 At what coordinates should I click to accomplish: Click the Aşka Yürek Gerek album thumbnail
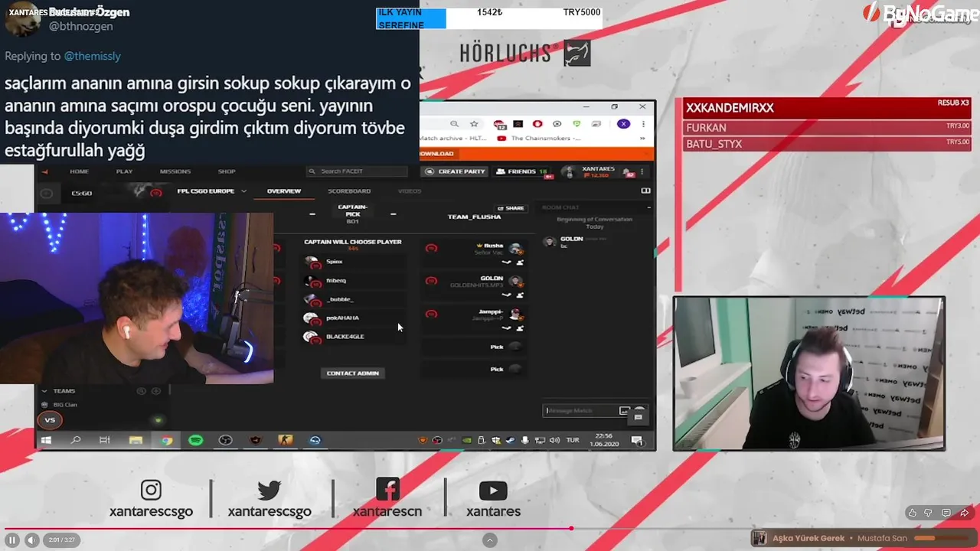pyautogui.click(x=759, y=538)
